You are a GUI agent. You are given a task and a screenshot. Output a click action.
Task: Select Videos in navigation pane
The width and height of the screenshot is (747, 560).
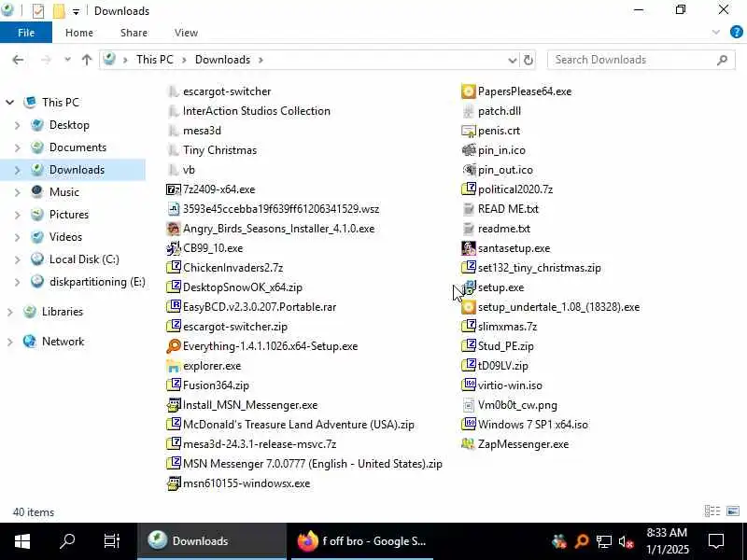(65, 237)
